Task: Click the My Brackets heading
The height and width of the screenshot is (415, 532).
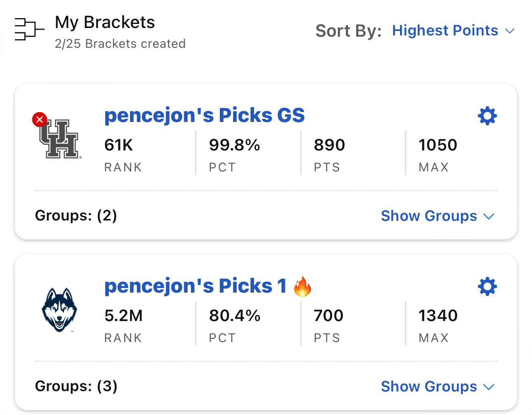Action: 105,22
